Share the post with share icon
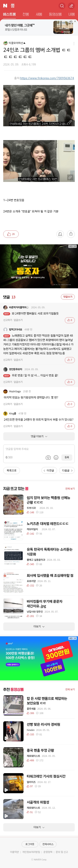 pyautogui.click(x=71, y=234)
